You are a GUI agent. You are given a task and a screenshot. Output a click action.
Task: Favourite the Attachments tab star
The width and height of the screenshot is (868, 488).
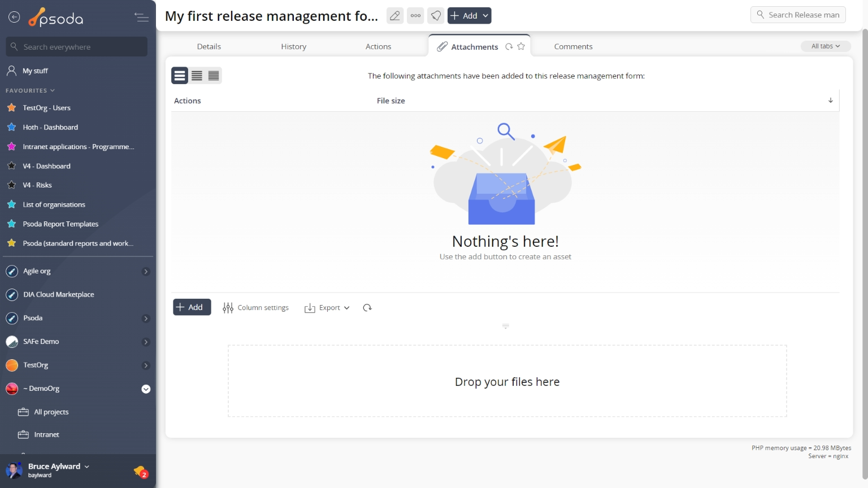pyautogui.click(x=521, y=47)
